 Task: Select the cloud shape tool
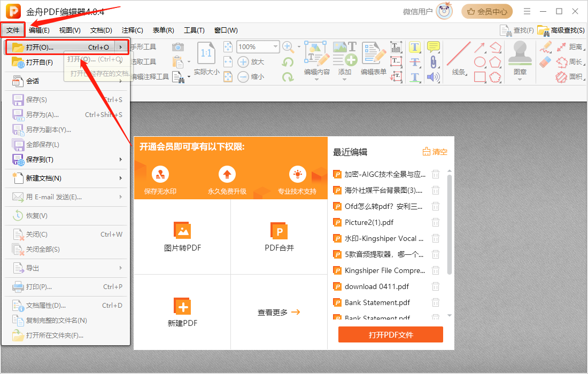[x=495, y=77]
